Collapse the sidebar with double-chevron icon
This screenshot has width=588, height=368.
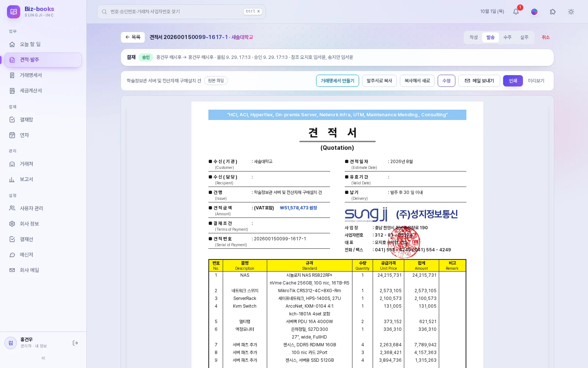43,358
